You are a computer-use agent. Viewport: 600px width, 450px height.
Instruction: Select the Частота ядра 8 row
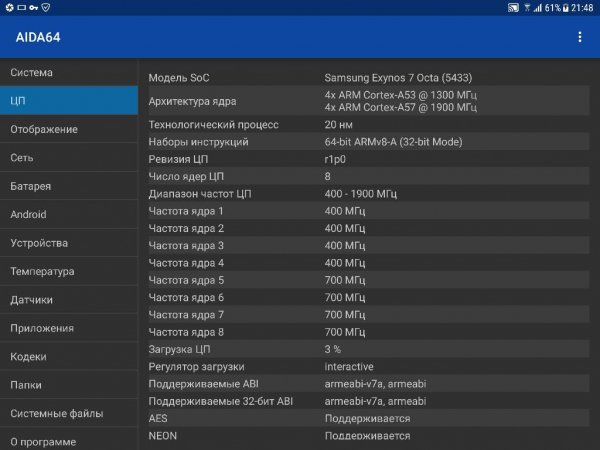pyautogui.click(x=369, y=332)
